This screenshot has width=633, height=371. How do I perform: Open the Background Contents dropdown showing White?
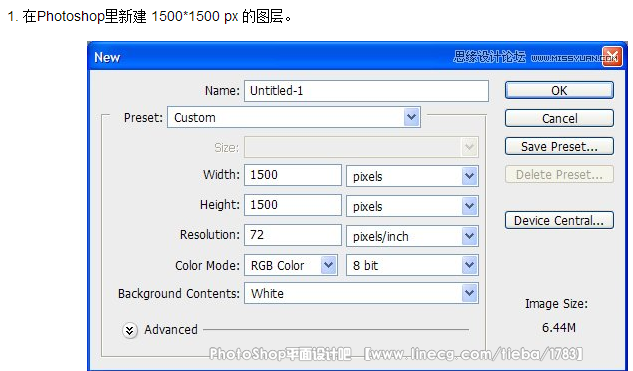pos(361,293)
